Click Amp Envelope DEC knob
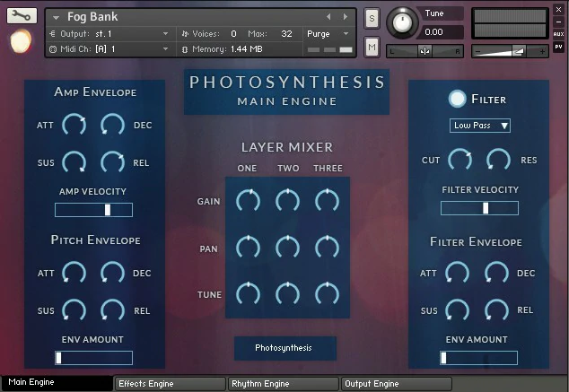Viewport: 569px width, 392px height. (112, 125)
